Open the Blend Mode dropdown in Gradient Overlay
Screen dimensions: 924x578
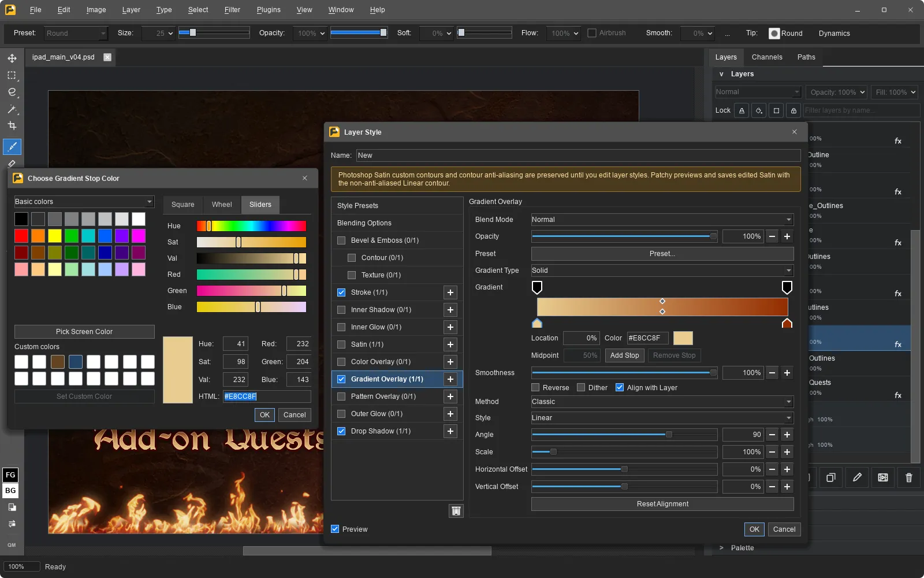pyautogui.click(x=662, y=220)
